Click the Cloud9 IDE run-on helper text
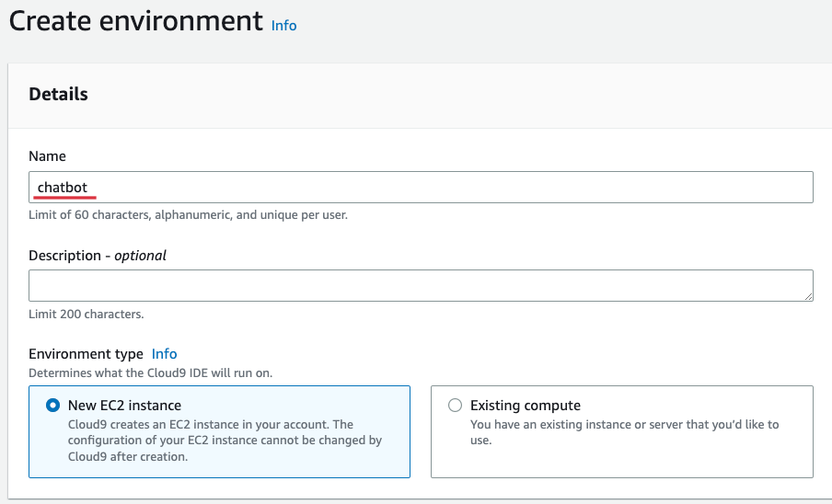 tap(150, 373)
